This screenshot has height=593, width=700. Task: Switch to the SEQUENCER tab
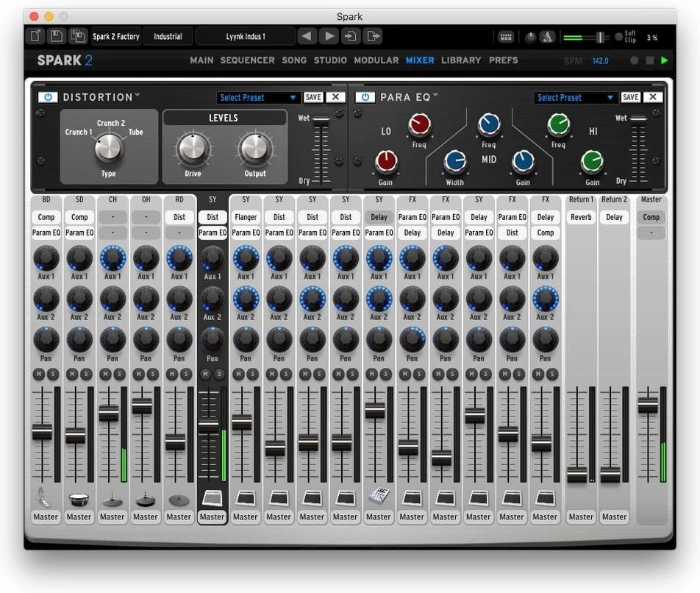point(247,60)
